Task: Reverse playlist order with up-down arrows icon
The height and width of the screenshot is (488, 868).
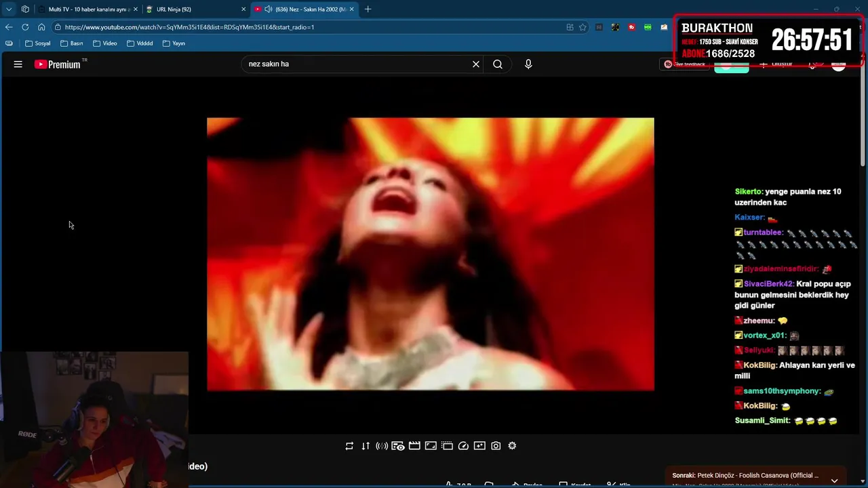Action: pos(366,446)
